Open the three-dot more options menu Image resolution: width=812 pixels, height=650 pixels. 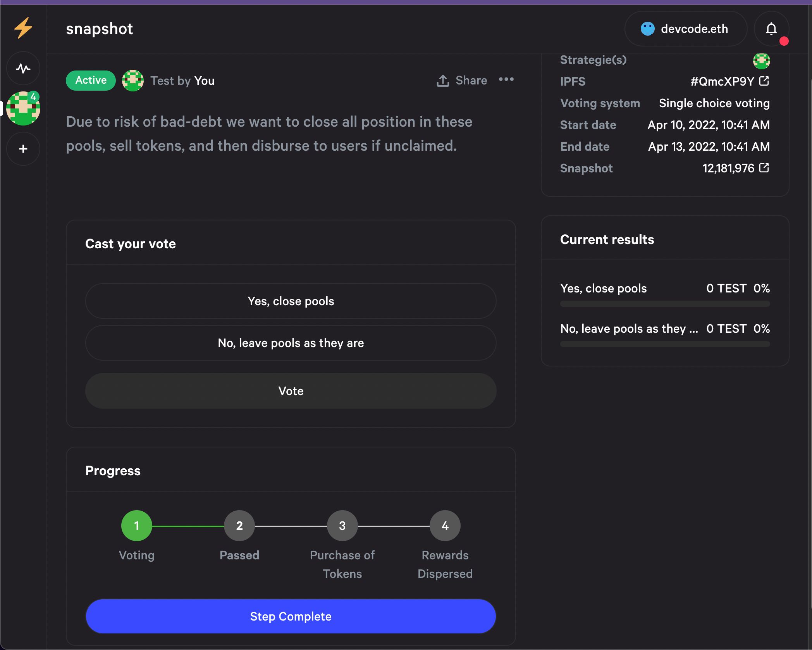click(506, 79)
